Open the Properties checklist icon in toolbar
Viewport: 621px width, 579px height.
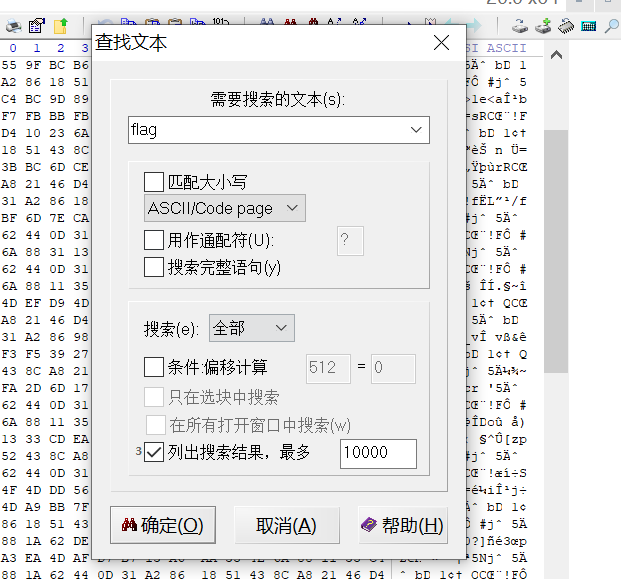pyautogui.click(x=36, y=26)
